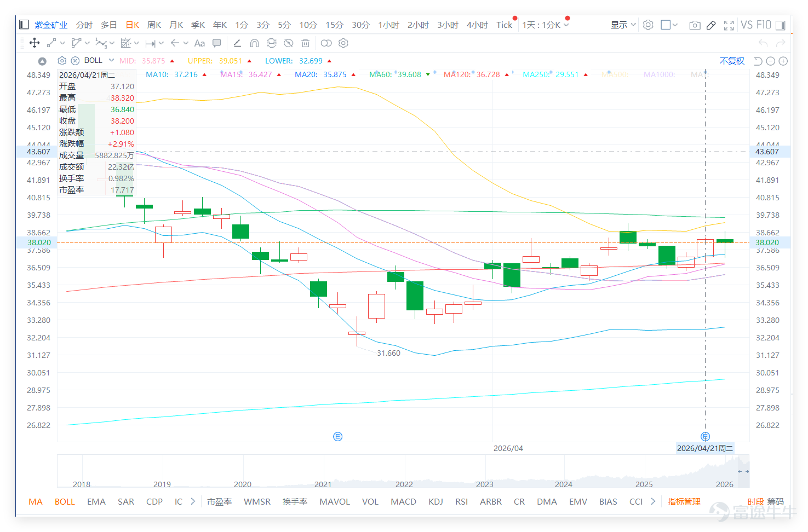Image resolution: width=808 pixels, height=532 pixels.
Task: Click the earnings E marker near 2026/04/21
Action: (x=706, y=436)
